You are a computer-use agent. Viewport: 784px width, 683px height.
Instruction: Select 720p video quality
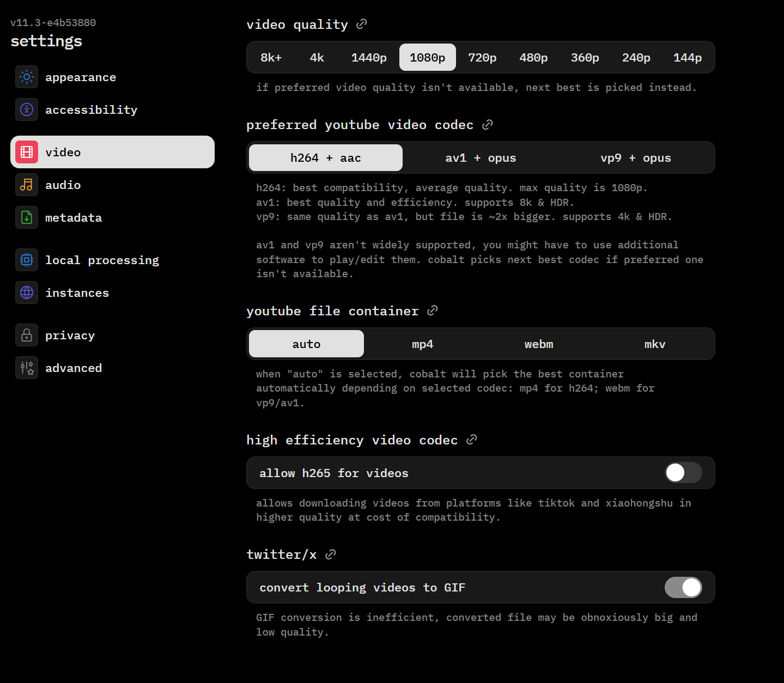[482, 57]
